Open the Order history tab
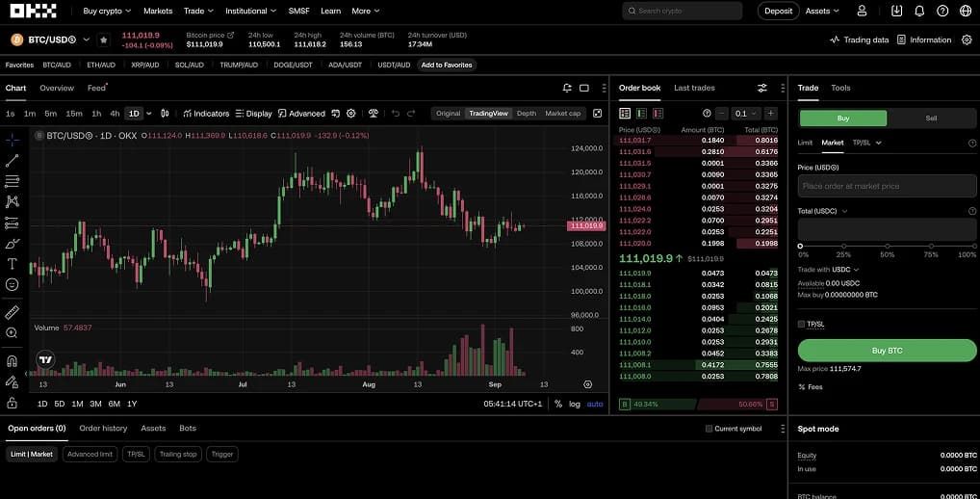Image resolution: width=980 pixels, height=499 pixels. point(103,429)
